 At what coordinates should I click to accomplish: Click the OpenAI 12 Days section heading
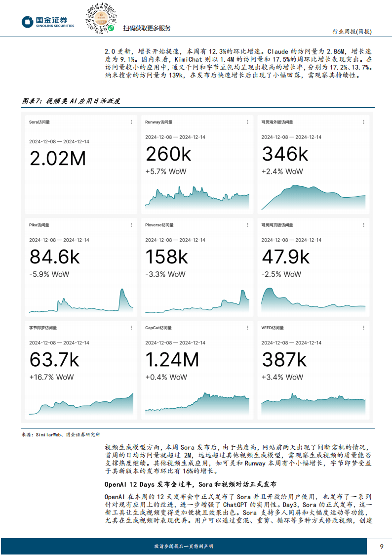pos(191,484)
